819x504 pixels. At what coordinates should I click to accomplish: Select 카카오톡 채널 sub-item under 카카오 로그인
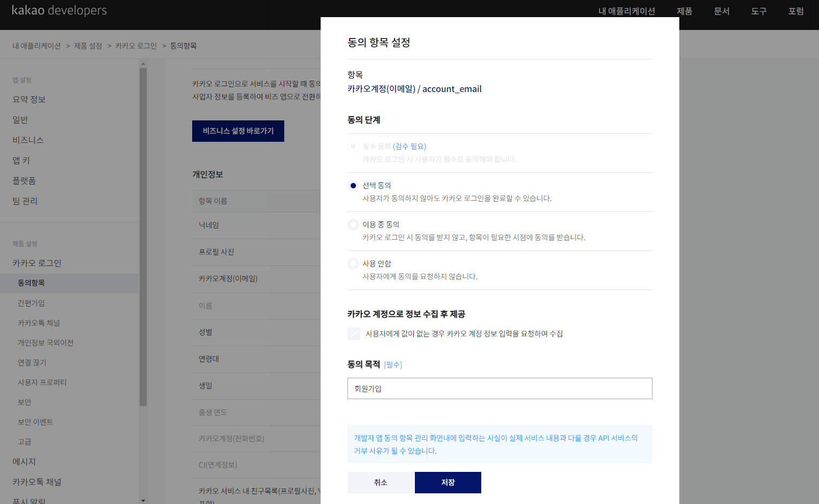point(39,323)
